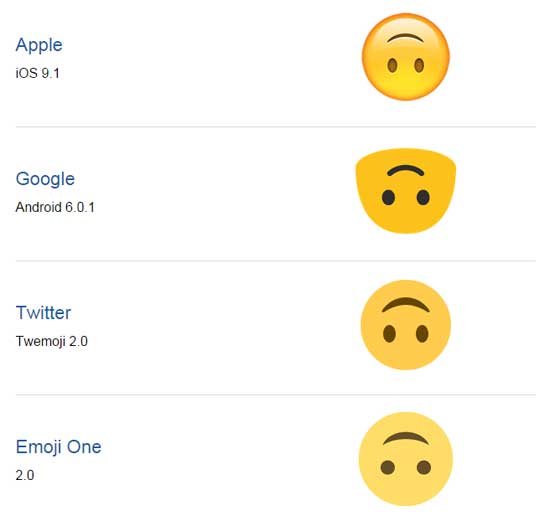Follow the Twitter vendor link

43,313
